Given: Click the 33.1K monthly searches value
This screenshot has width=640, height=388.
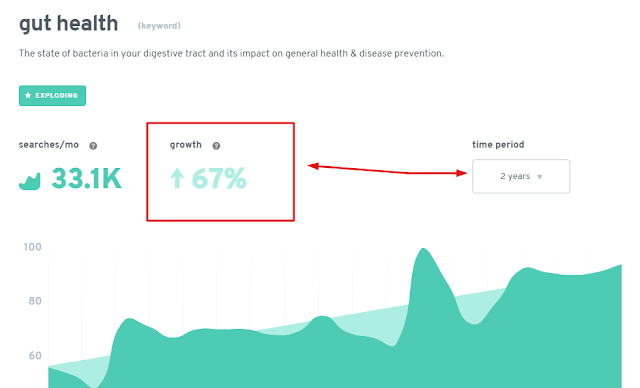Looking at the screenshot, I should [x=86, y=179].
